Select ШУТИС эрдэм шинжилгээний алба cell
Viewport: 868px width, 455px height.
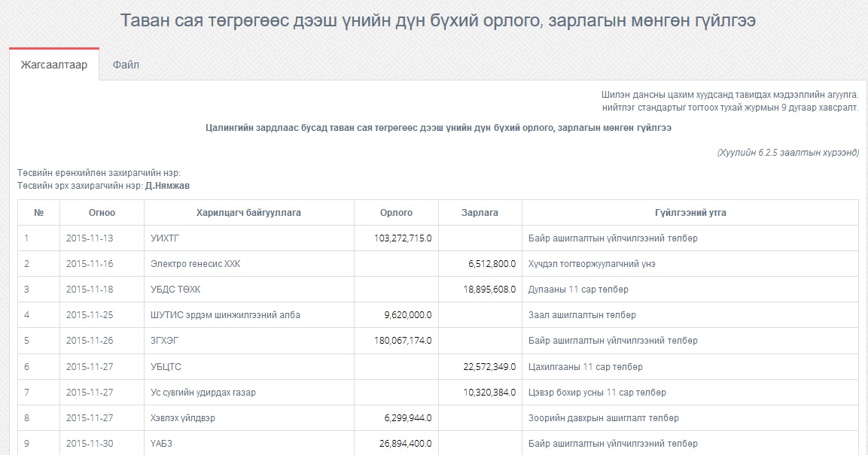point(248,315)
